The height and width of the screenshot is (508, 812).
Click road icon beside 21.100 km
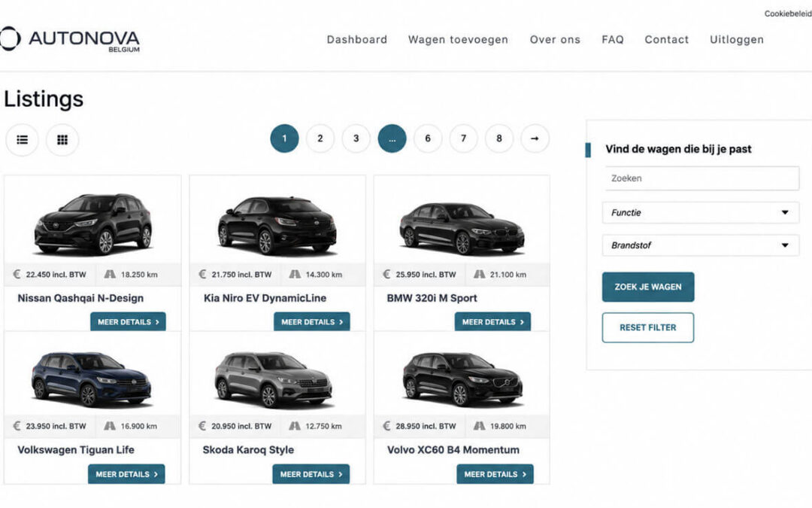(480, 274)
